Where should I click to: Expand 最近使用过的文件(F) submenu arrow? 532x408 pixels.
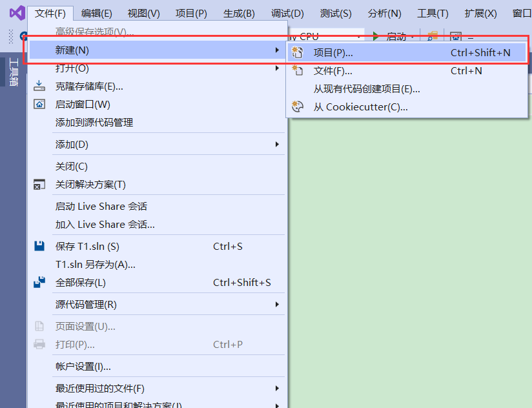pyautogui.click(x=277, y=389)
